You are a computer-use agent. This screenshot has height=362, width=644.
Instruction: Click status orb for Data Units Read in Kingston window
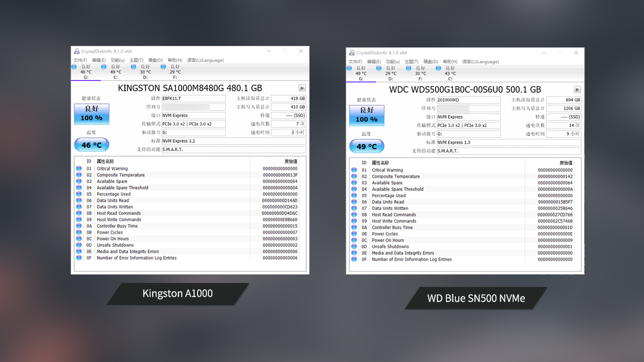click(x=79, y=201)
